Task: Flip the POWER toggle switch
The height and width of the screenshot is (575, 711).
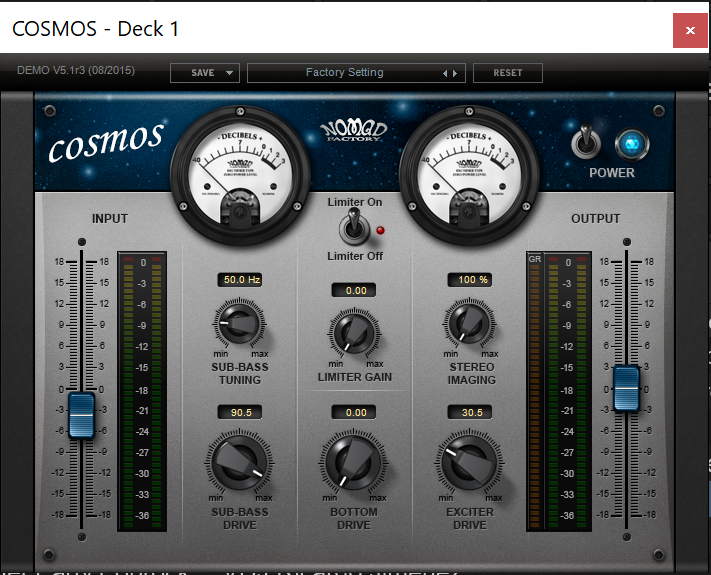Action: click(586, 141)
